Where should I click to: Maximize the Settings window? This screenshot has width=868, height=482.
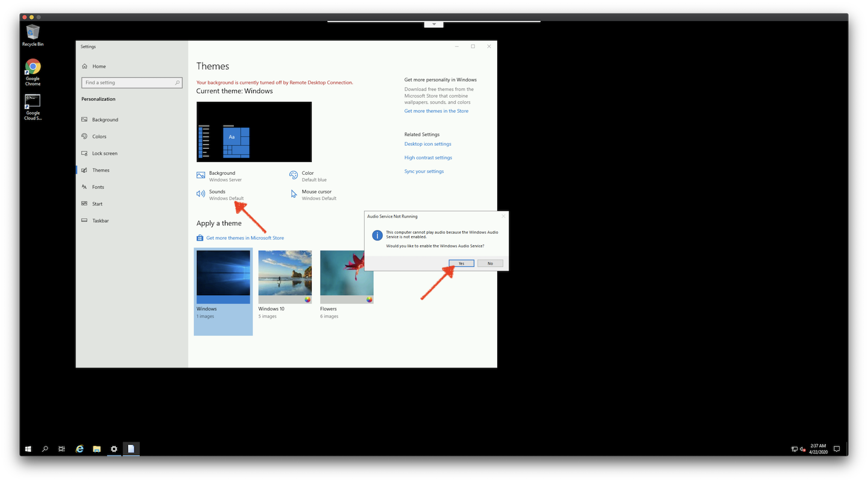473,46
